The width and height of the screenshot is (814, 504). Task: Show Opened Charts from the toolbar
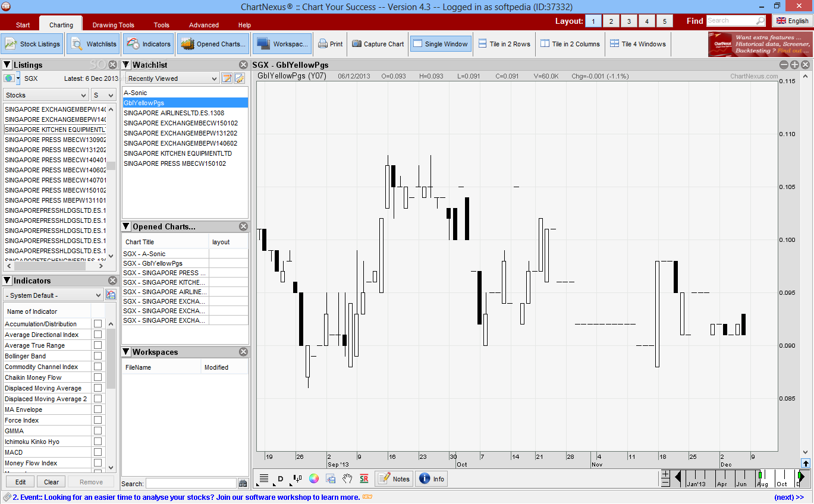click(212, 44)
